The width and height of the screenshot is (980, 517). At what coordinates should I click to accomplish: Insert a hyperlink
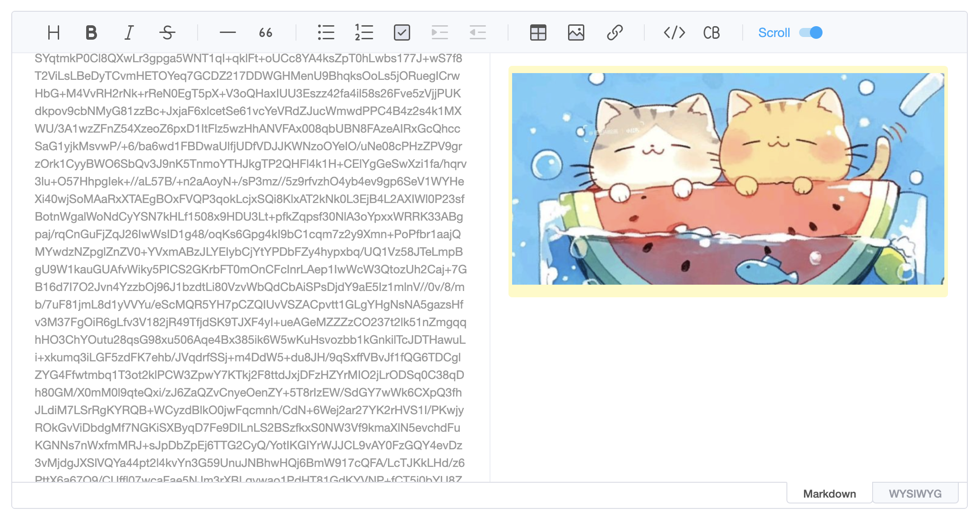pos(614,32)
